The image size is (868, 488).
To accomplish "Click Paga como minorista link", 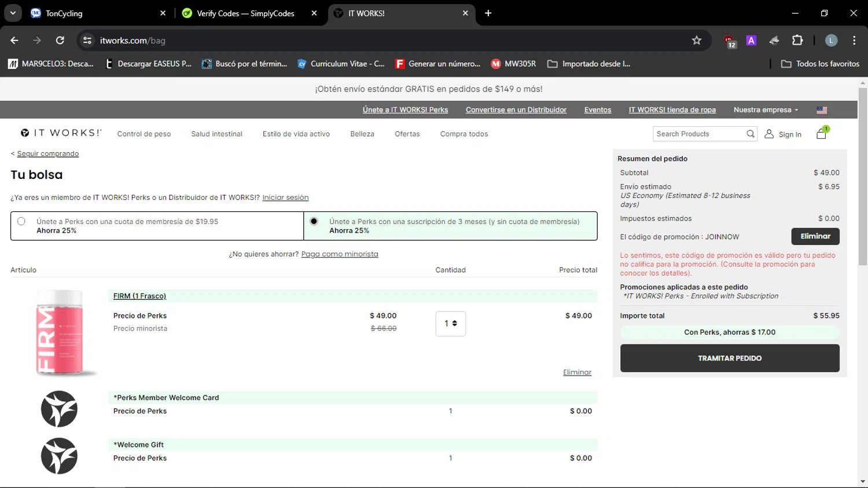I will (340, 254).
